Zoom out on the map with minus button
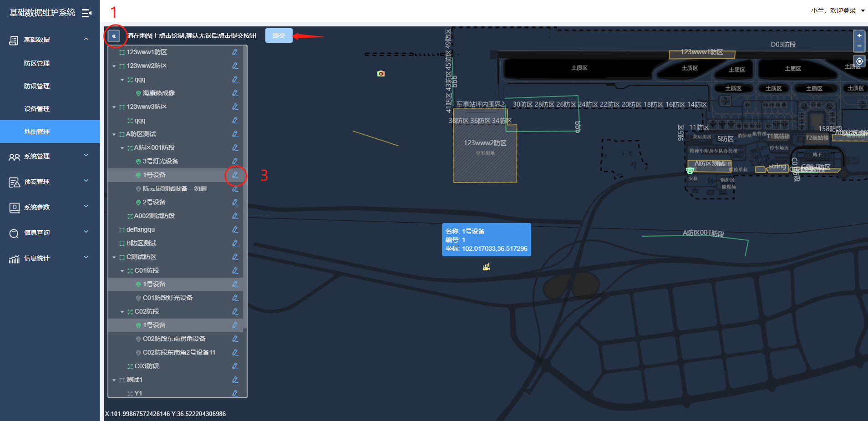 click(x=859, y=46)
